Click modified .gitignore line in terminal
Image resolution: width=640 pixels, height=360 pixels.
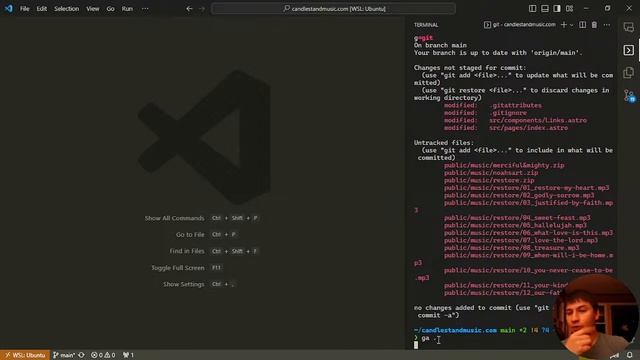(485, 113)
